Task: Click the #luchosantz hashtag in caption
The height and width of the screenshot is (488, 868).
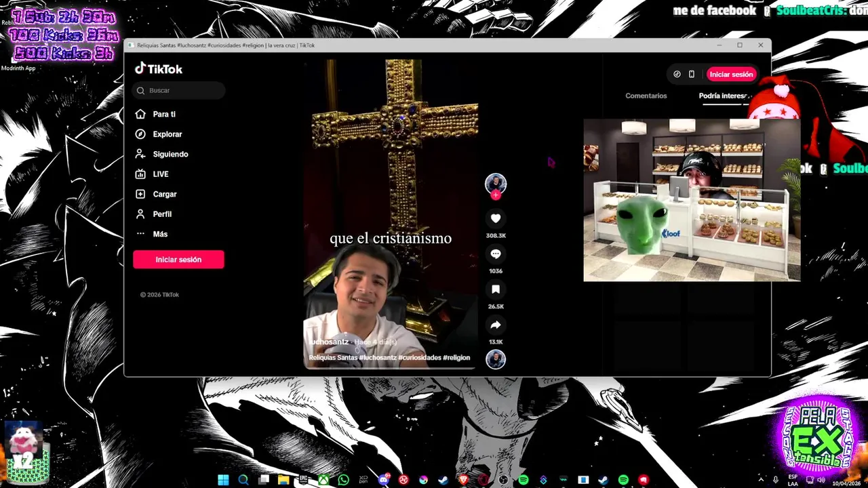Action: 377,358
